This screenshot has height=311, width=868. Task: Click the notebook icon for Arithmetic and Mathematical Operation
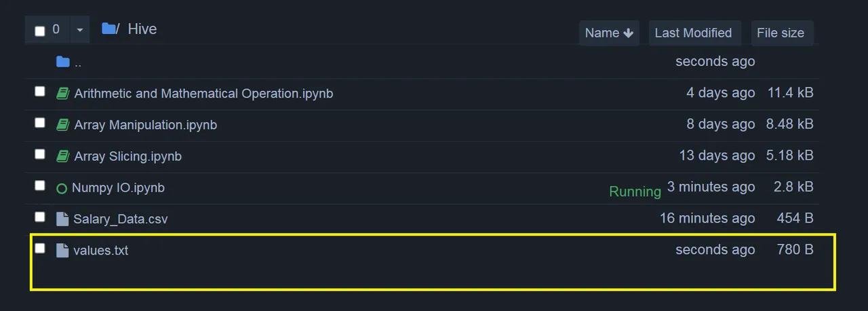pos(62,93)
